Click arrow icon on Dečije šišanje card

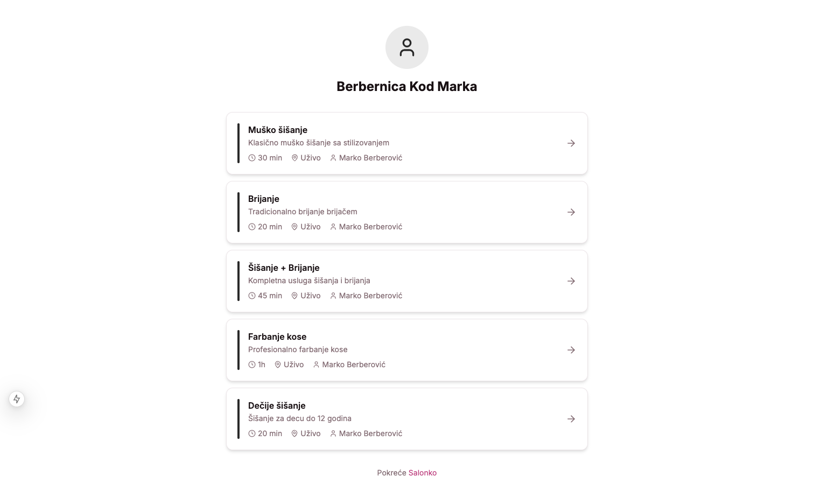(571, 419)
